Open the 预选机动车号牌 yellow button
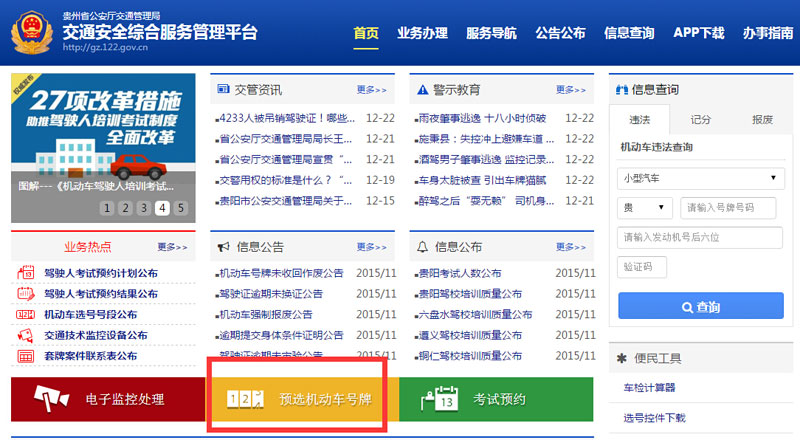The image size is (800, 440). [x=302, y=399]
